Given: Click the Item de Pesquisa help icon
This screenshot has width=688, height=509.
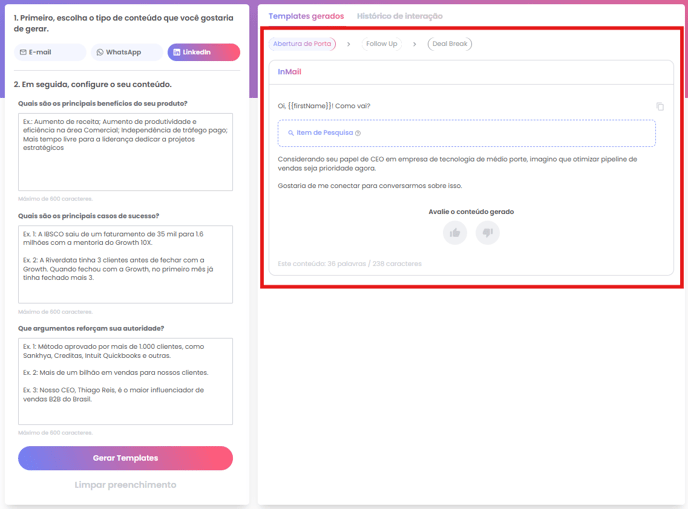Looking at the screenshot, I should coord(358,133).
